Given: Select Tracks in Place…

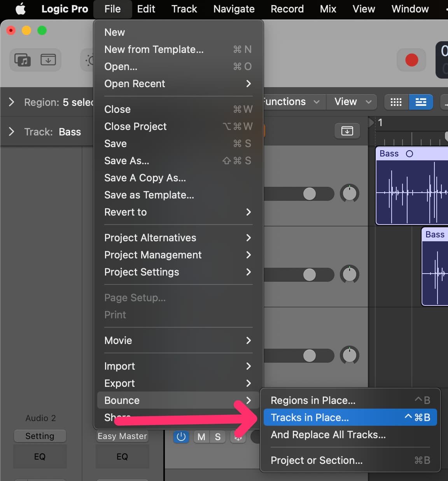Looking at the screenshot, I should pyautogui.click(x=350, y=418).
